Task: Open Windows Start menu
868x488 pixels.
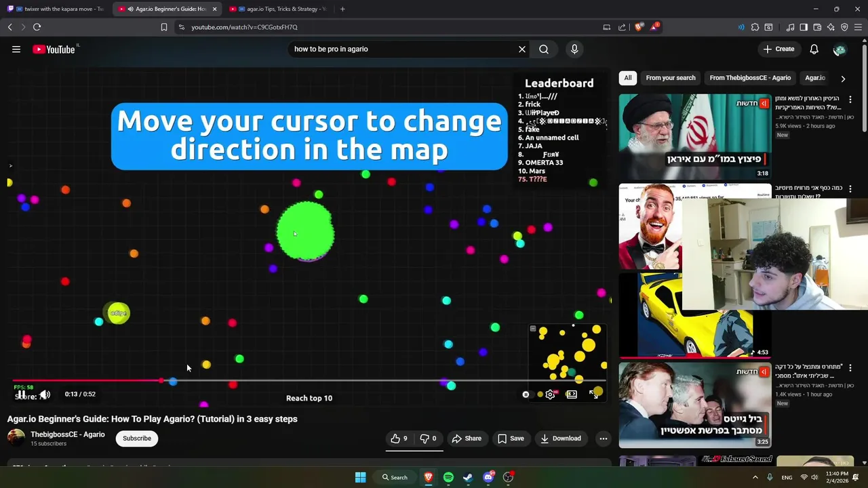Action: point(360,477)
